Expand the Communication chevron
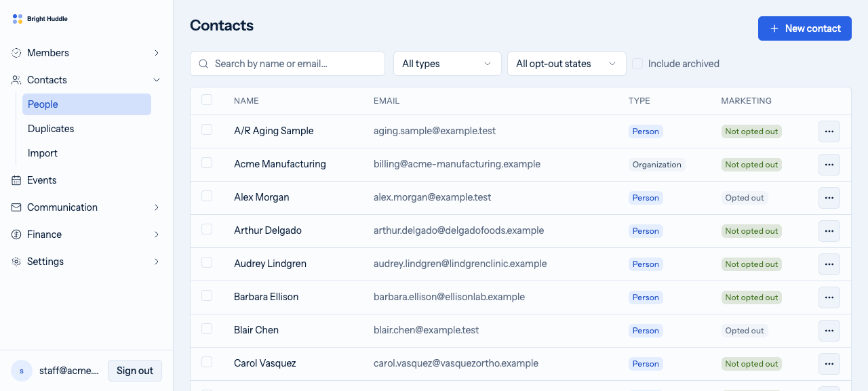868x391 pixels. tap(157, 207)
